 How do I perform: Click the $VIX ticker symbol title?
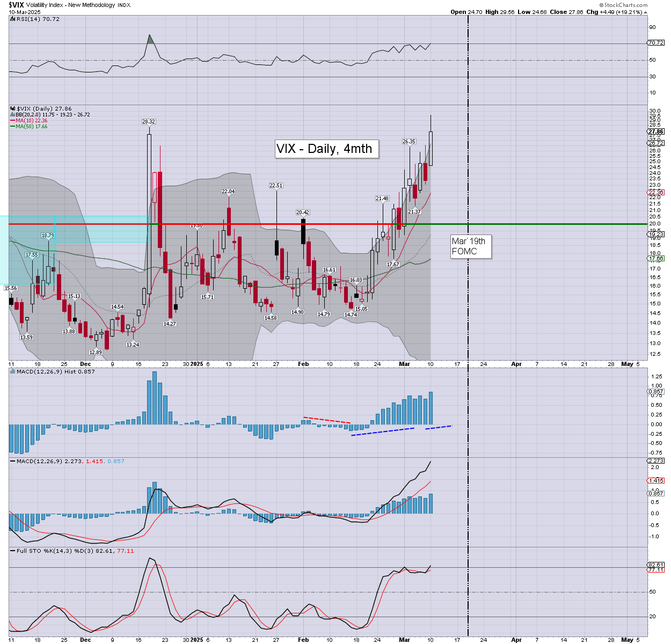click(x=16, y=5)
